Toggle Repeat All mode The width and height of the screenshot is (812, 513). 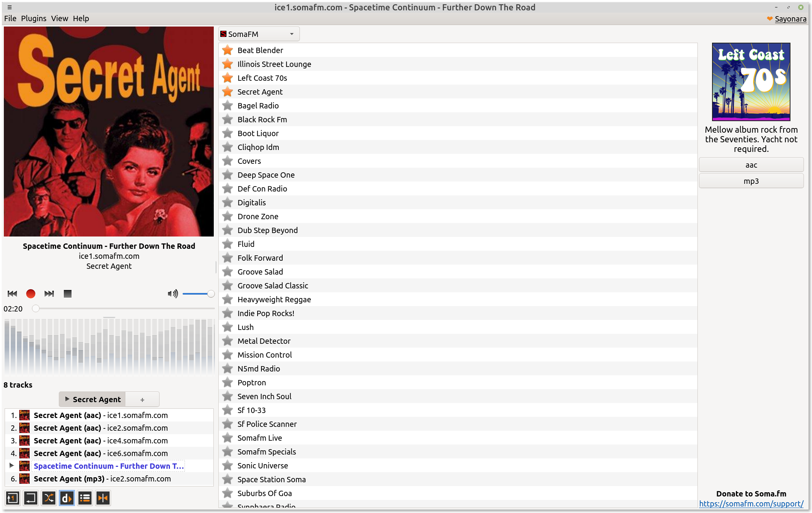click(x=30, y=498)
